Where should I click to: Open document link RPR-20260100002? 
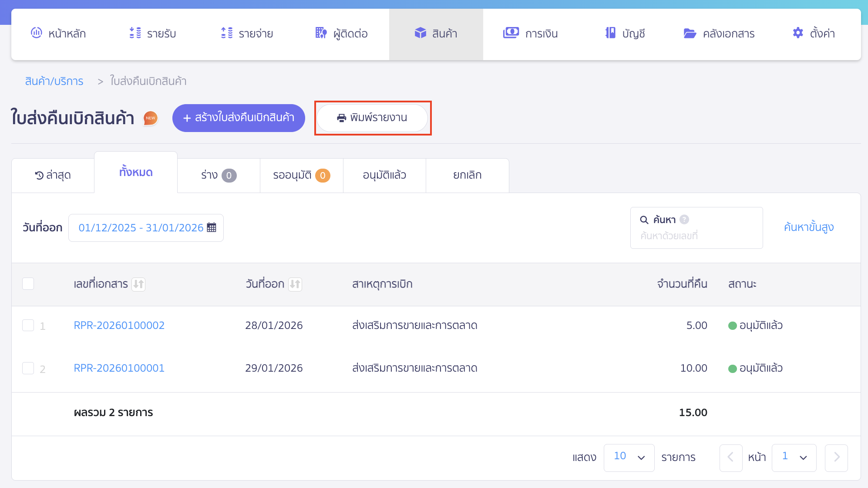(119, 325)
